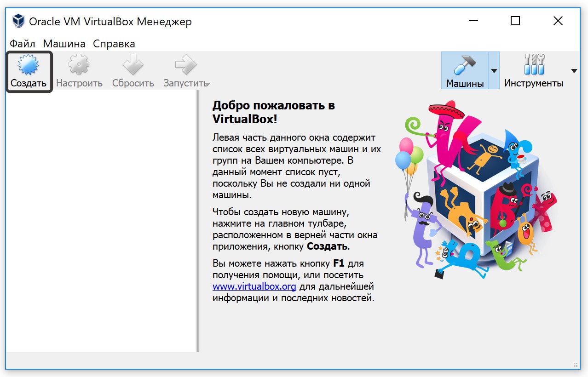This screenshot has width=588, height=377.
Task: Follow the www.virtualbox.org link
Action: 254,286
